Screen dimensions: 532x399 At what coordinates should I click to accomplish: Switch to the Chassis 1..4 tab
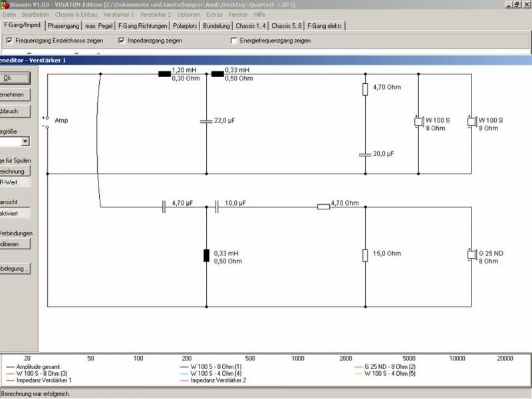coord(251,26)
